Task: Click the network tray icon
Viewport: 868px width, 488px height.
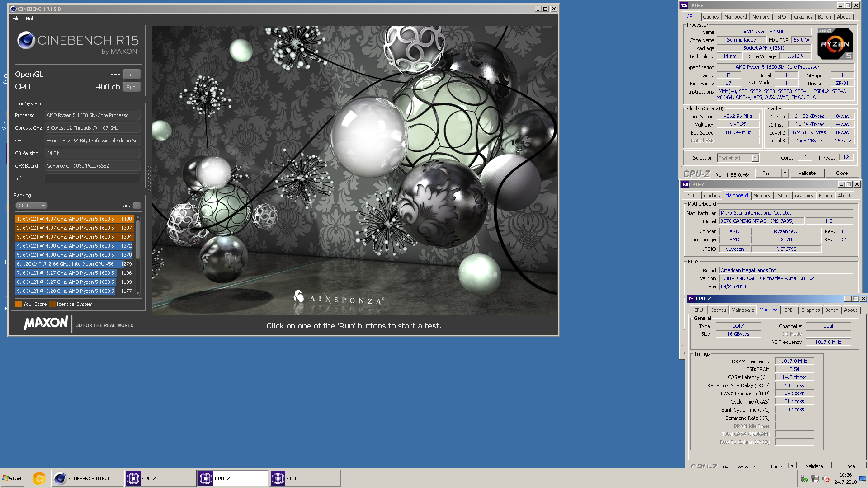Action: point(815,479)
